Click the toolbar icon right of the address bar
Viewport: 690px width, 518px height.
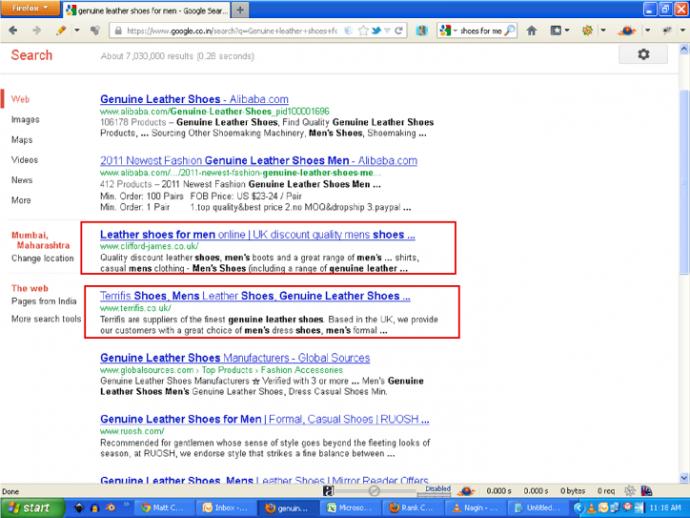click(422, 30)
